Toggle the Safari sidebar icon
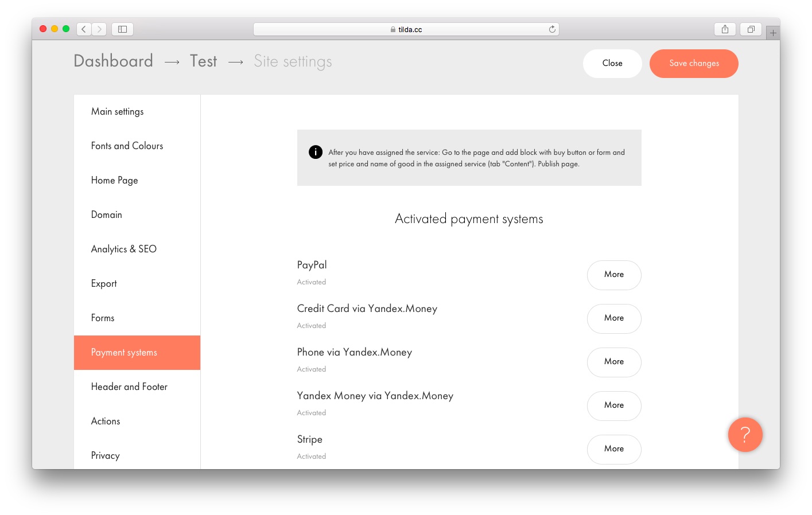Viewport: 812px width, 515px height. 122,29
